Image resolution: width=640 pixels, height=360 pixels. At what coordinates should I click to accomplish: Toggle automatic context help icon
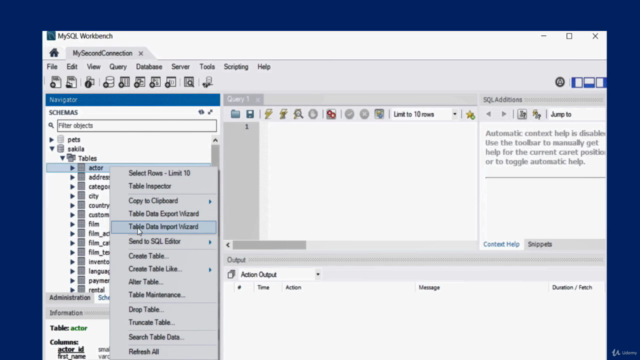[x=536, y=115]
